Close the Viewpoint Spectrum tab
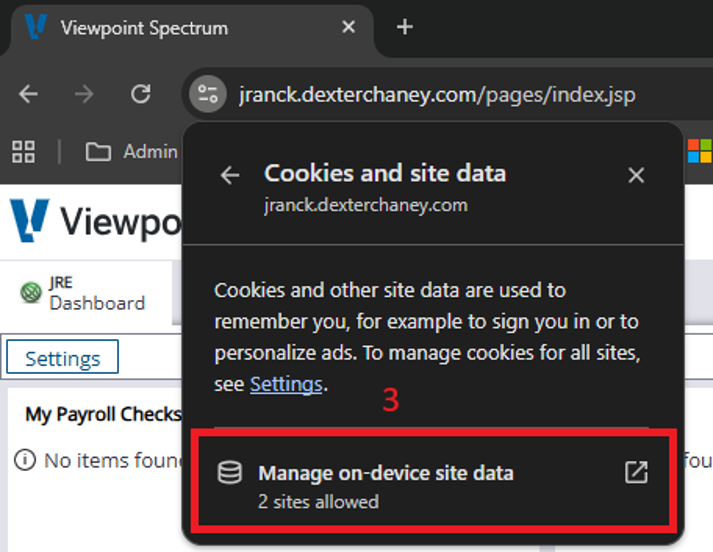The height and width of the screenshot is (552, 713). (x=348, y=27)
